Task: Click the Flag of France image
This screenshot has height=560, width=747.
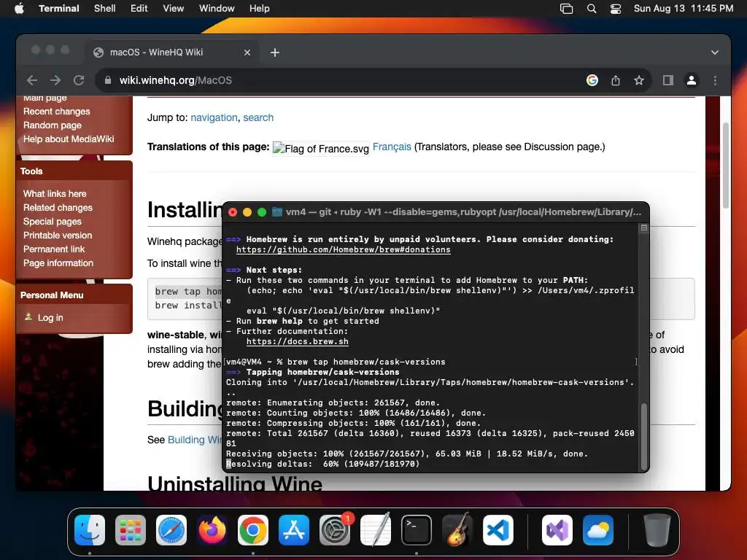Action: point(321,149)
